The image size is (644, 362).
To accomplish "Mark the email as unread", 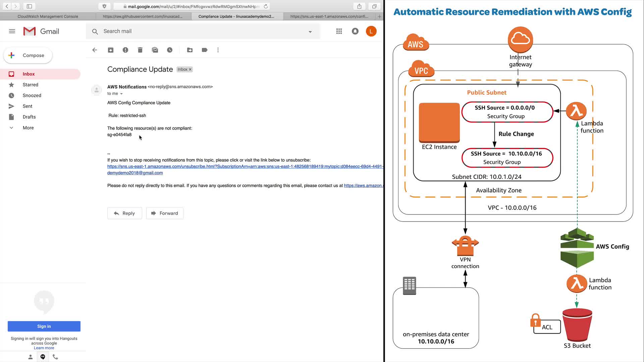I will pos(155,50).
